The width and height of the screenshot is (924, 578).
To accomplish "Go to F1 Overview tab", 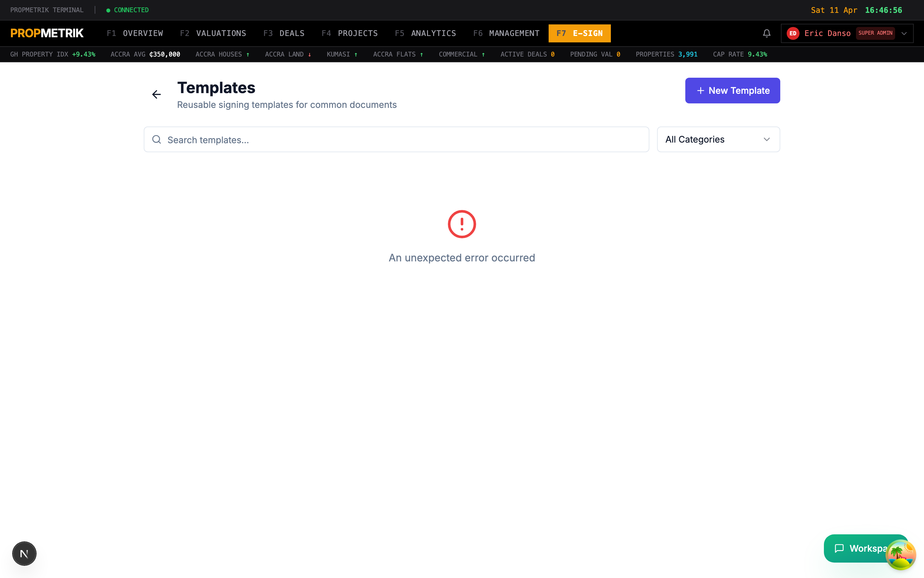I will (x=135, y=33).
